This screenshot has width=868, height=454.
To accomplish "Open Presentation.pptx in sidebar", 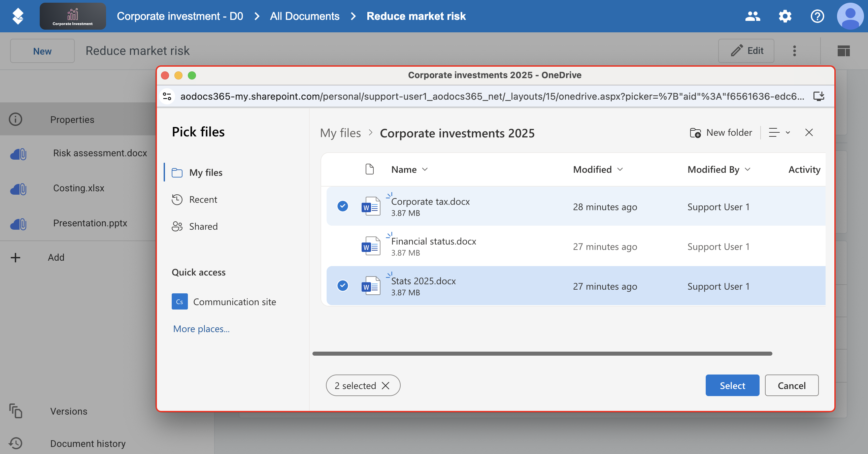I will pos(90,223).
